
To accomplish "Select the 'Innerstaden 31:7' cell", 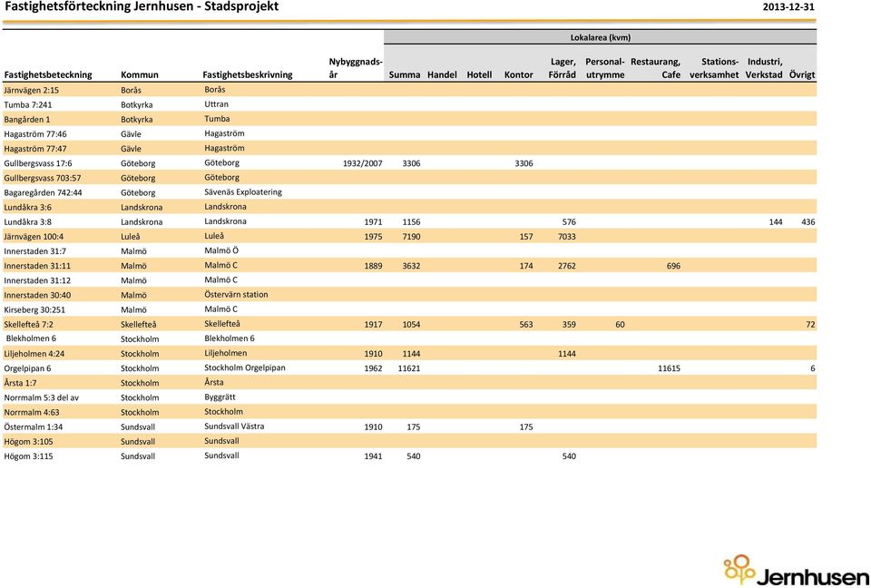I will click(35, 251).
